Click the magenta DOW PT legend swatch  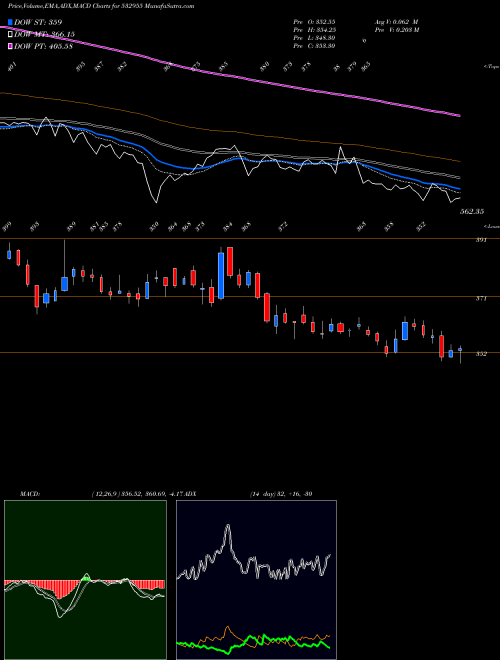point(10,46)
